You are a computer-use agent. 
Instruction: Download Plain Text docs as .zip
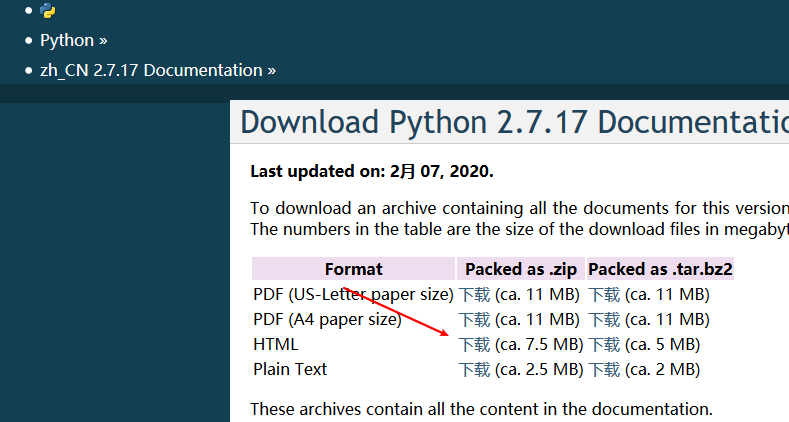tap(474, 370)
